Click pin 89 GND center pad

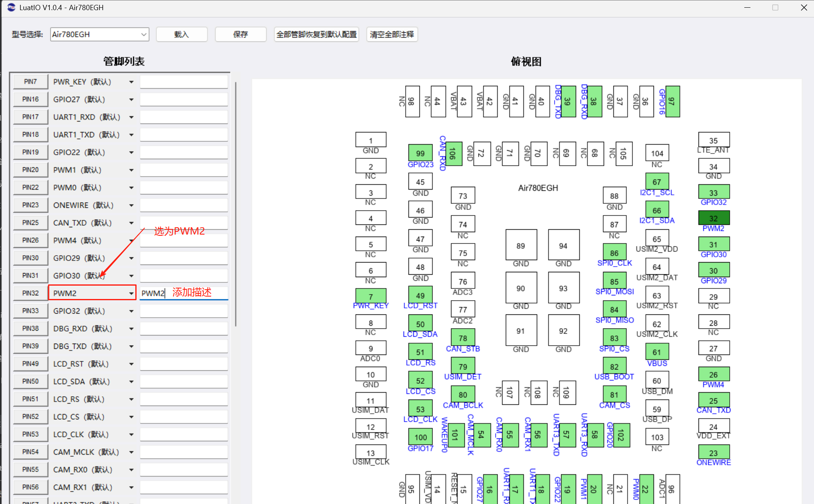click(x=521, y=245)
